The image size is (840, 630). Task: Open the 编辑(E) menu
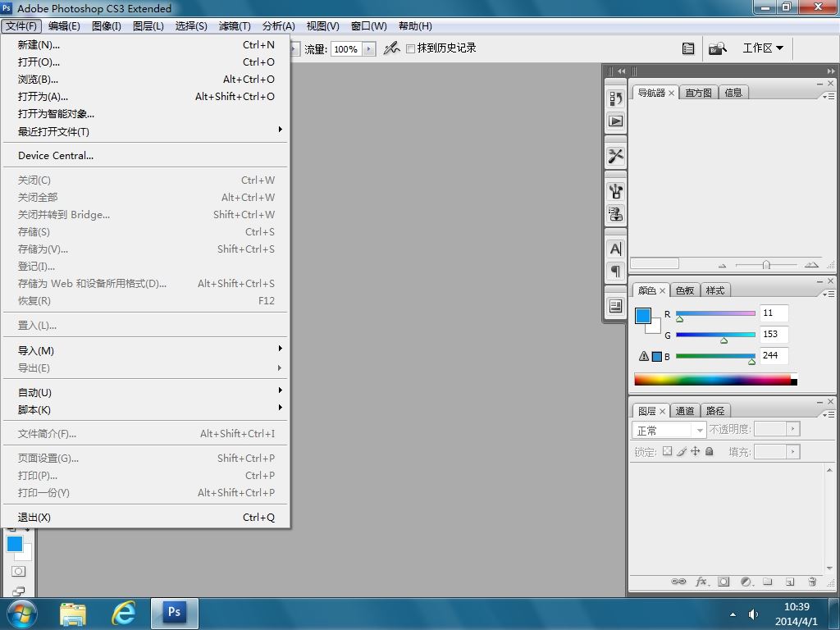(x=64, y=25)
